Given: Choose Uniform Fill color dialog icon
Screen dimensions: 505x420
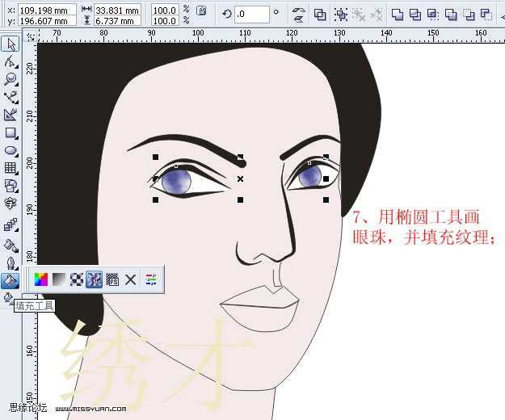Looking at the screenshot, I should coord(41,279).
